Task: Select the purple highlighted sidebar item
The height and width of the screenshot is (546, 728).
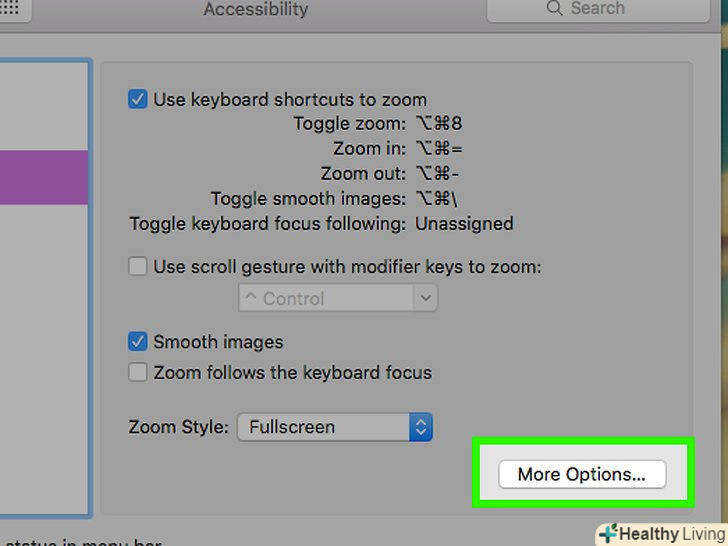Action: point(45,177)
